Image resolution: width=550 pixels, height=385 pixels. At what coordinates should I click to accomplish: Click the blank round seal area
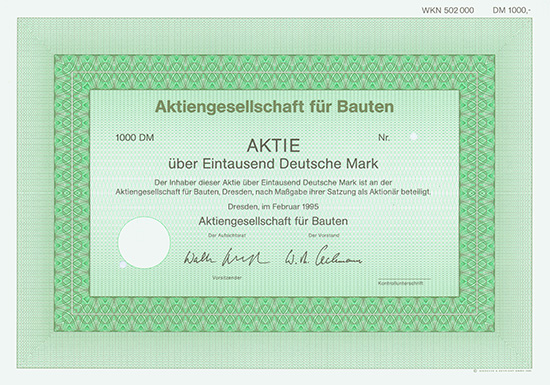tap(144, 243)
